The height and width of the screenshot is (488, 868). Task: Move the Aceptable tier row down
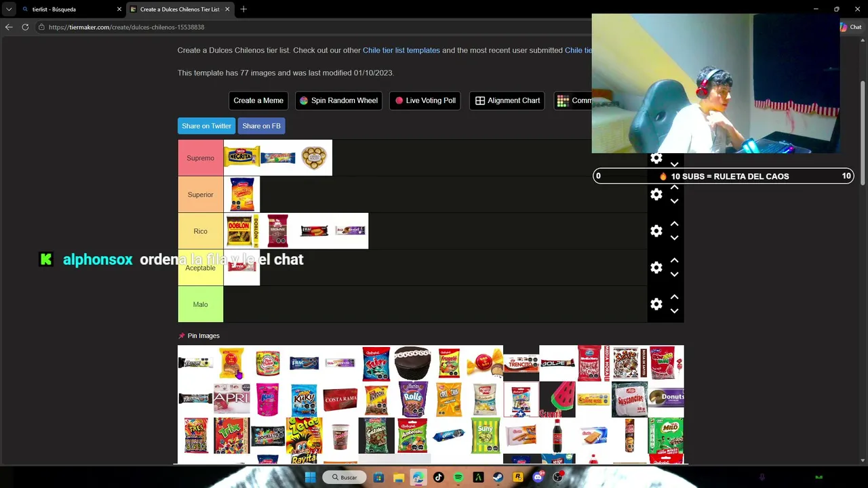(674, 274)
